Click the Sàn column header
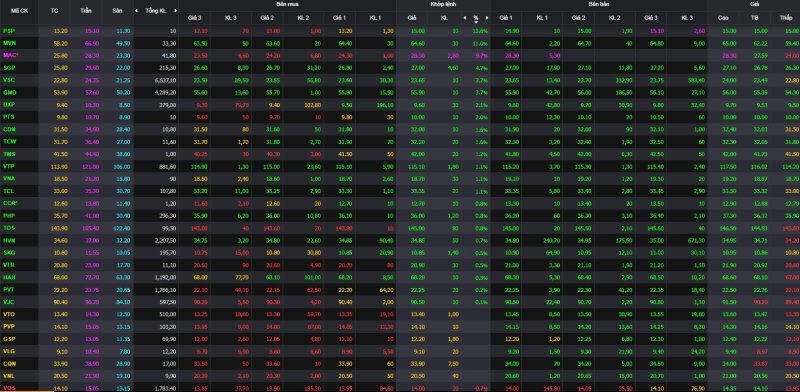The image size is (800, 392). point(117,10)
